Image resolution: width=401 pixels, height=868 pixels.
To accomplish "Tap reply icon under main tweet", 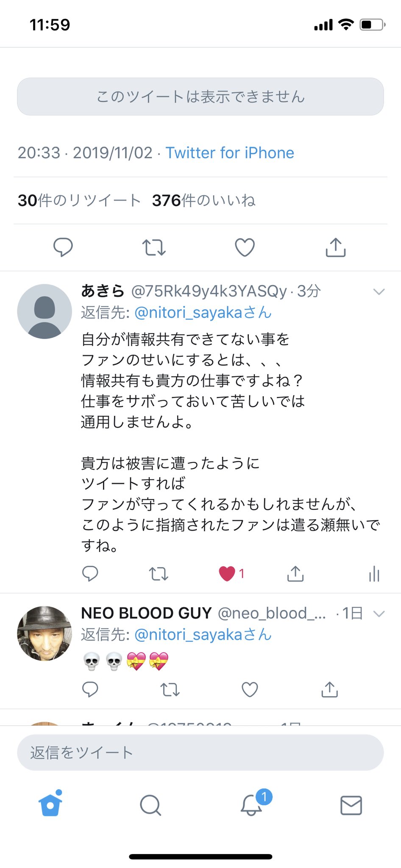I will (63, 247).
